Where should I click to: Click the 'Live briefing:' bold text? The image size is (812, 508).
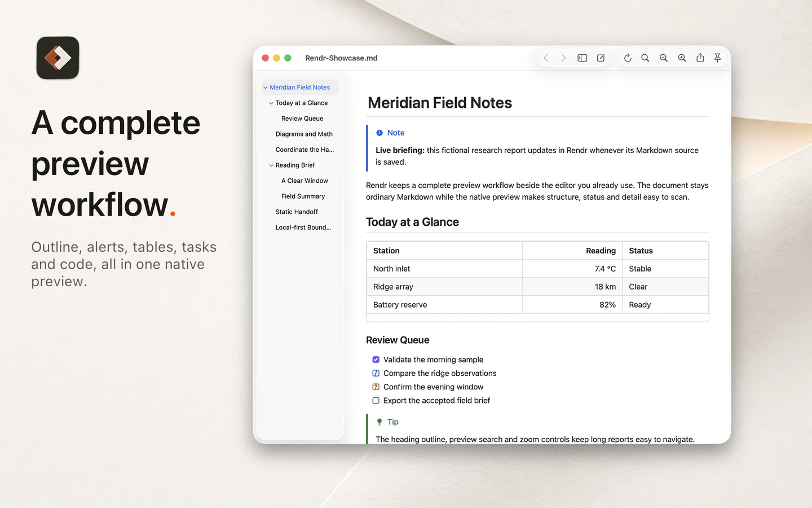click(x=400, y=150)
